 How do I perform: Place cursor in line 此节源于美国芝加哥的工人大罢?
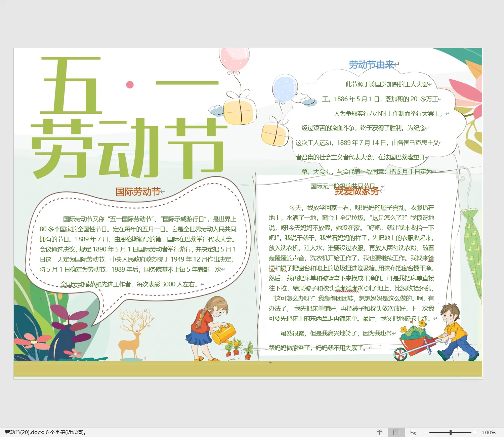click(x=386, y=84)
